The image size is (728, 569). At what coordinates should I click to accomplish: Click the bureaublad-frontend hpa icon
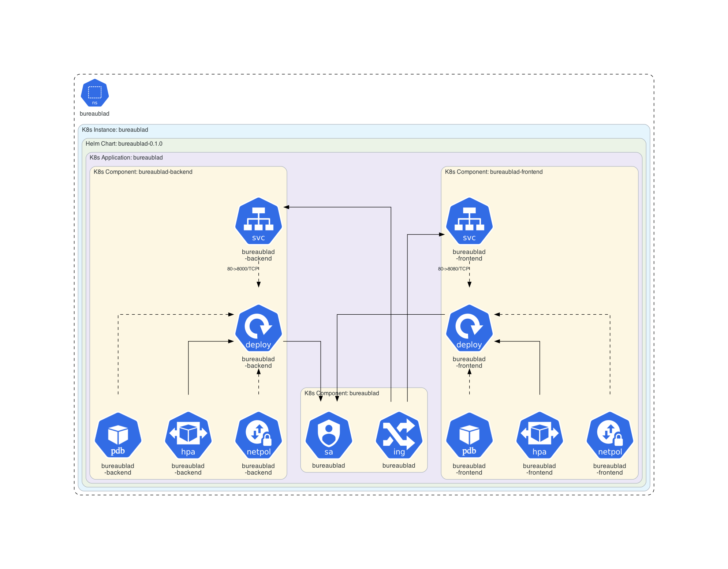(x=540, y=435)
